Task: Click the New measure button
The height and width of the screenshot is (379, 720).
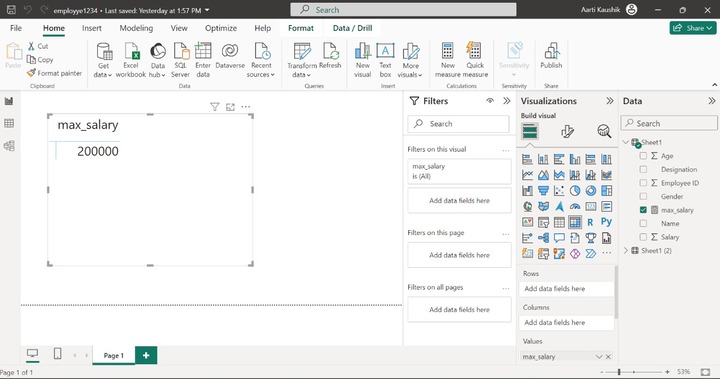Action: [448, 60]
